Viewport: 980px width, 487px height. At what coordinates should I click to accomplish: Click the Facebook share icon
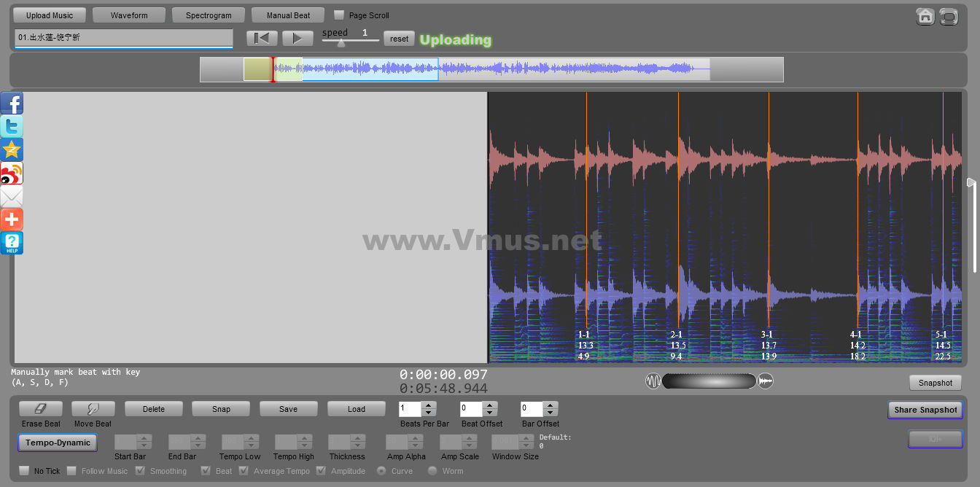(x=12, y=104)
